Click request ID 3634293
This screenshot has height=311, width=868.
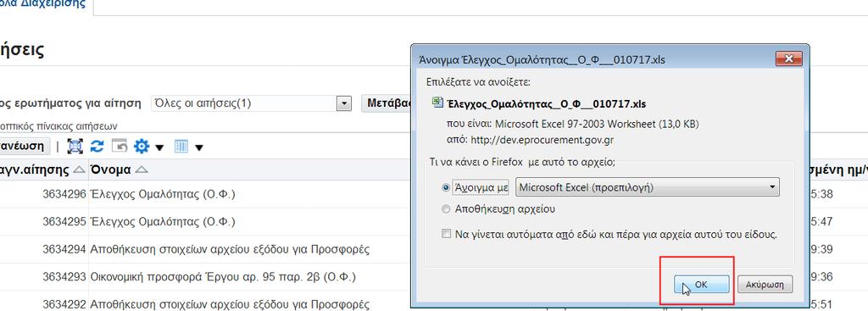click(x=64, y=277)
